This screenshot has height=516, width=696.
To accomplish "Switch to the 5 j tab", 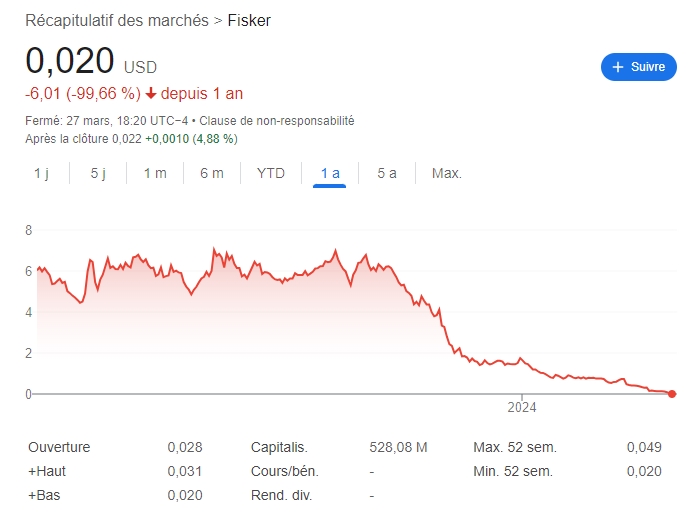I will click(x=98, y=173).
